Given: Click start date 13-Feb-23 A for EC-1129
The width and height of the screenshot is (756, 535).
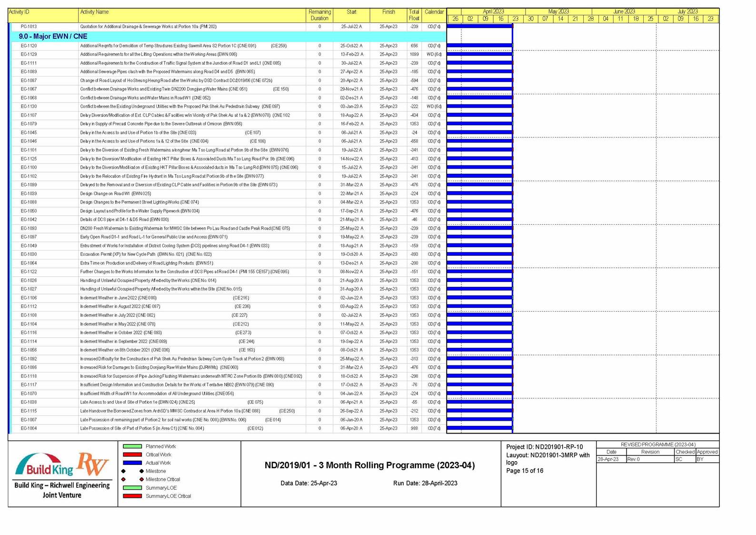Looking at the screenshot, I should click(x=352, y=54).
